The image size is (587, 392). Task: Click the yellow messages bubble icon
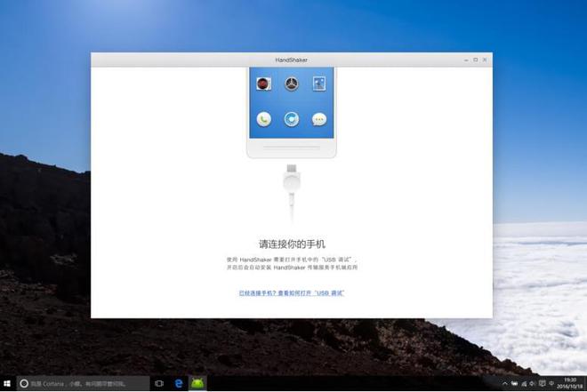coord(319,119)
